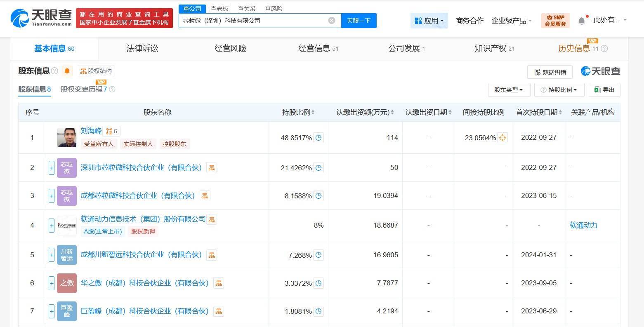Open help icon beside 股权变更历程
This screenshot has width=644, height=327.
coord(112,89)
